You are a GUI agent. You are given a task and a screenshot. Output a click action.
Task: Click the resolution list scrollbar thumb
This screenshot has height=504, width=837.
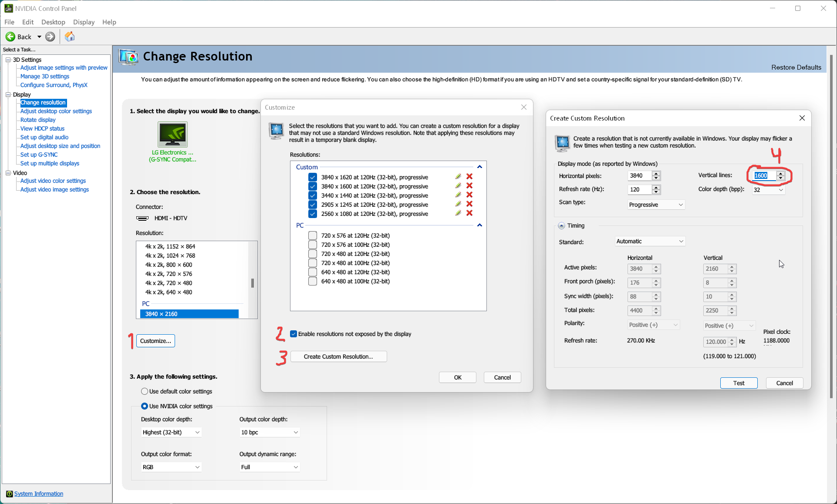click(x=253, y=283)
